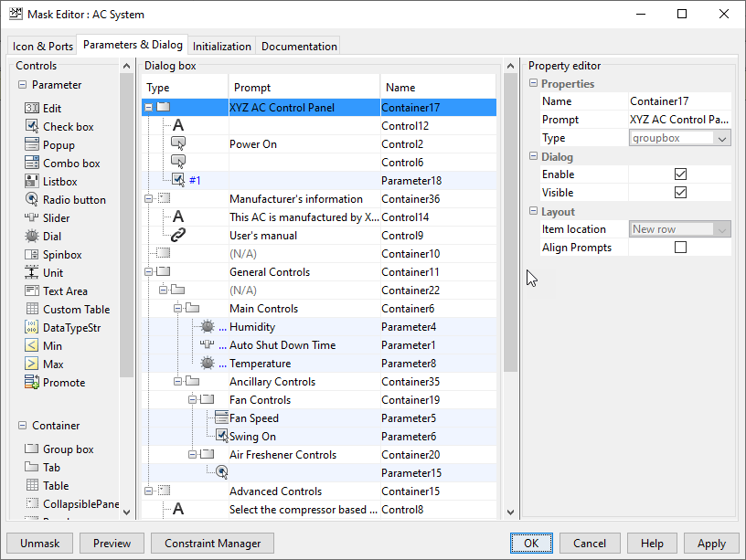This screenshot has height=560, width=746.
Task: Pick the Radio button control icon
Action: click(32, 200)
